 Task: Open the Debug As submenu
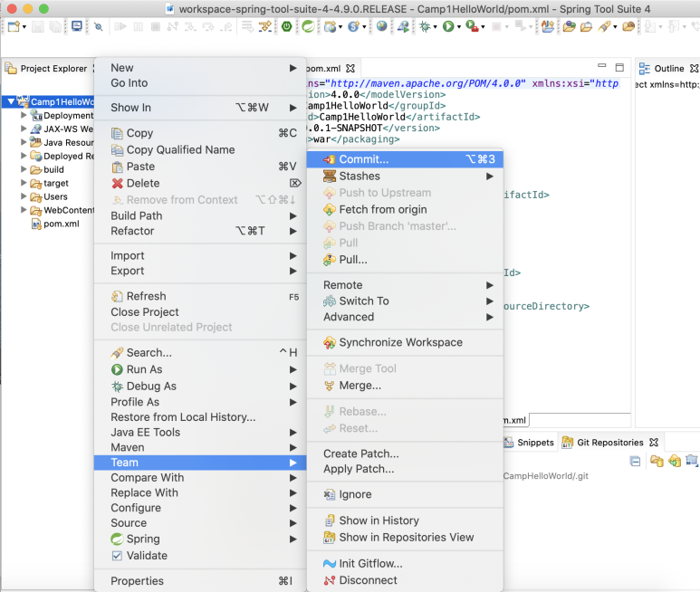coord(200,387)
